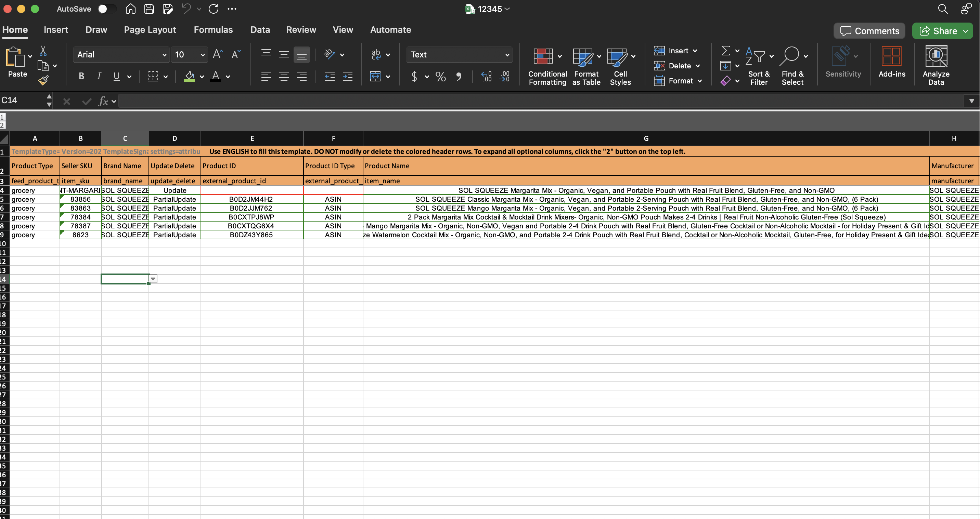Apply the font color swatch

[216, 77]
